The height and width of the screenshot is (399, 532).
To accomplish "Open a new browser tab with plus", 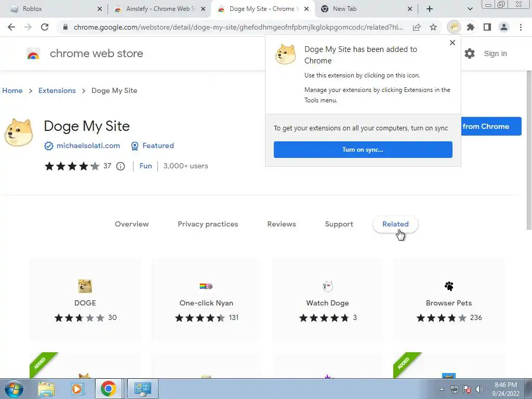I will 430,9.
